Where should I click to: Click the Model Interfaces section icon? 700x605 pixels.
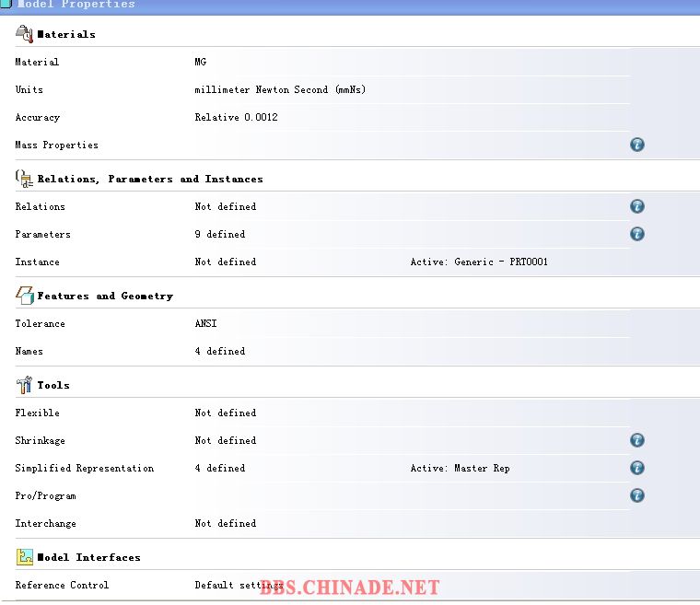(25, 557)
